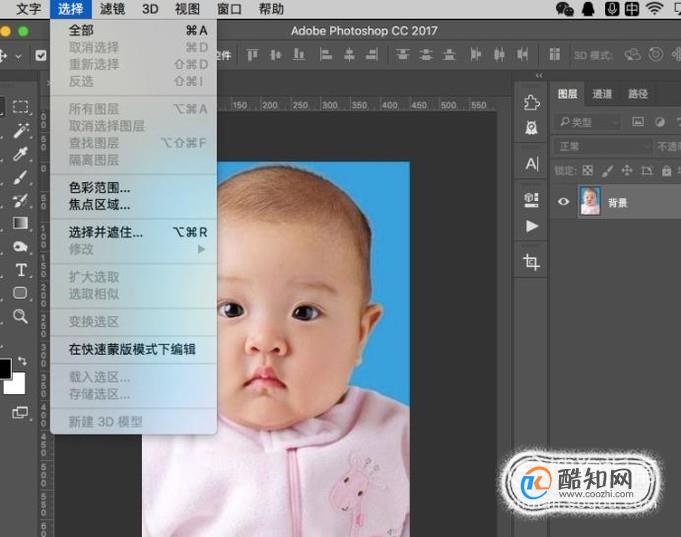The image size is (681, 537).
Task: Click the input method 中 icon
Action: 632,9
